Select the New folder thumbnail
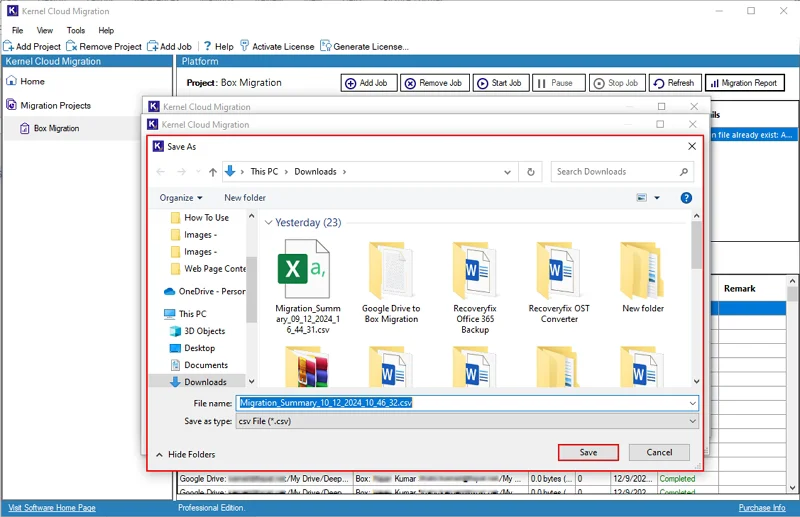 643,277
